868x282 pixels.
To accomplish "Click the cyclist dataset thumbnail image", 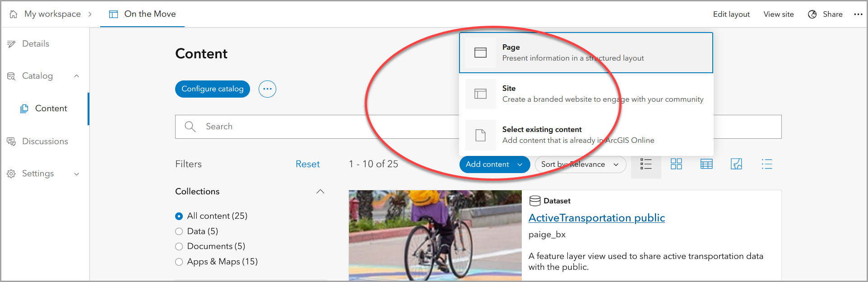I will pyautogui.click(x=435, y=235).
